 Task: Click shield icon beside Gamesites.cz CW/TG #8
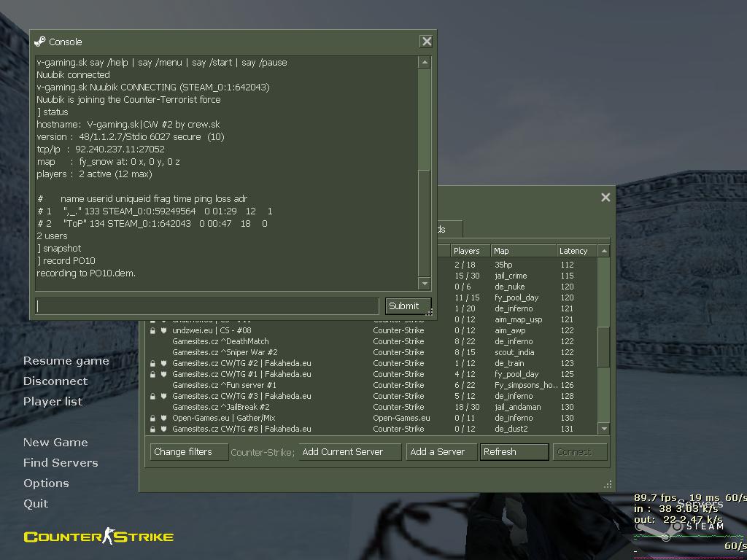tap(163, 429)
